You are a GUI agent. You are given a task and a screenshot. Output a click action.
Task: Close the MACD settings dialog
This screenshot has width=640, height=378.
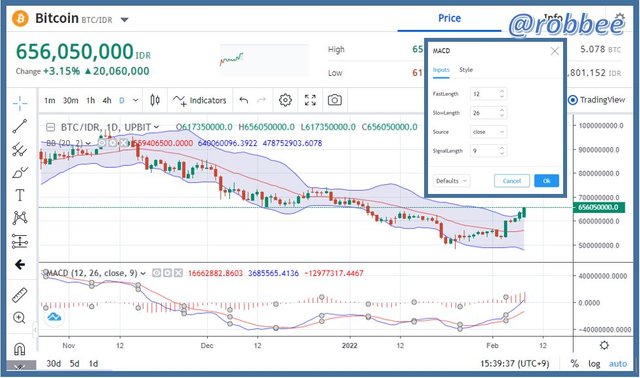554,51
